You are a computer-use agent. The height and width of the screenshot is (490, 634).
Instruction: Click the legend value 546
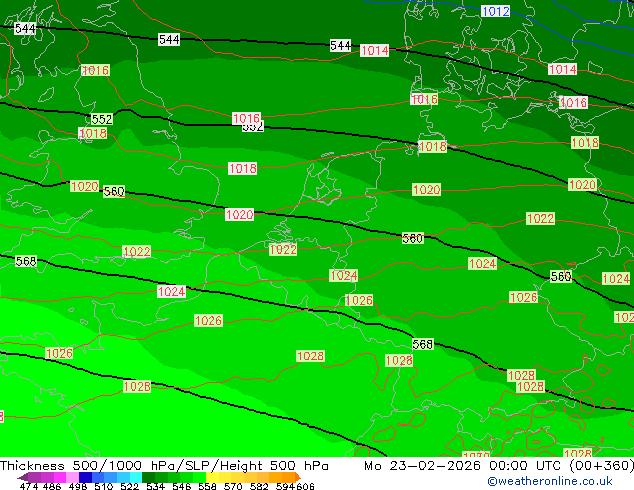coord(182,486)
